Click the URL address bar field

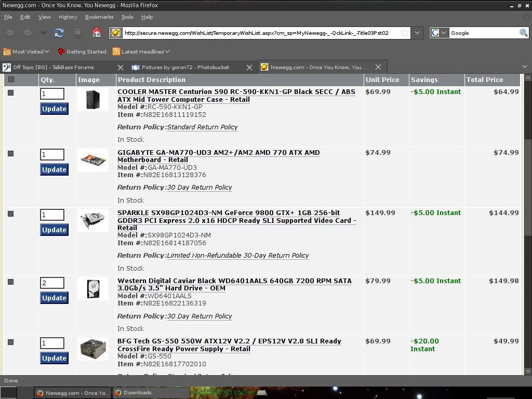click(260, 33)
